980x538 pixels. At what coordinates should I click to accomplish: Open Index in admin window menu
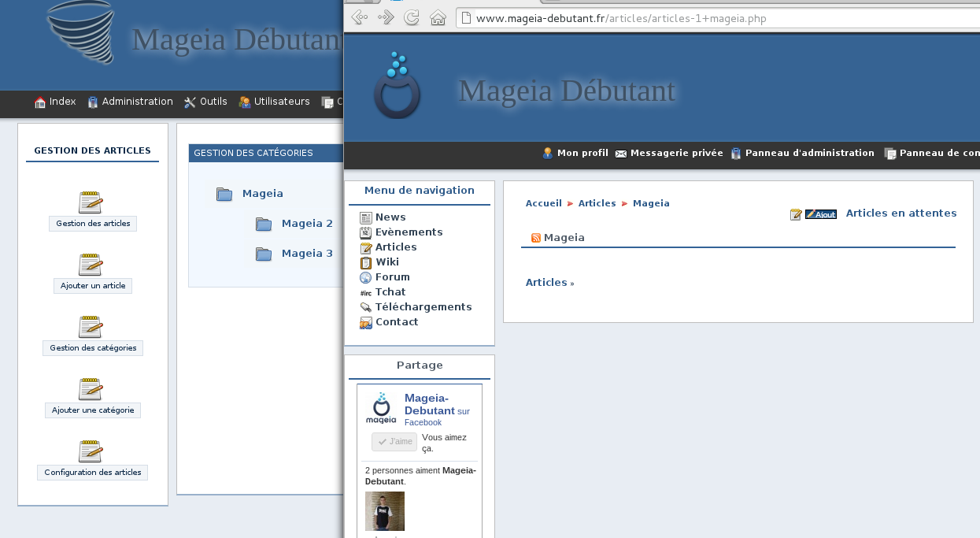62,102
